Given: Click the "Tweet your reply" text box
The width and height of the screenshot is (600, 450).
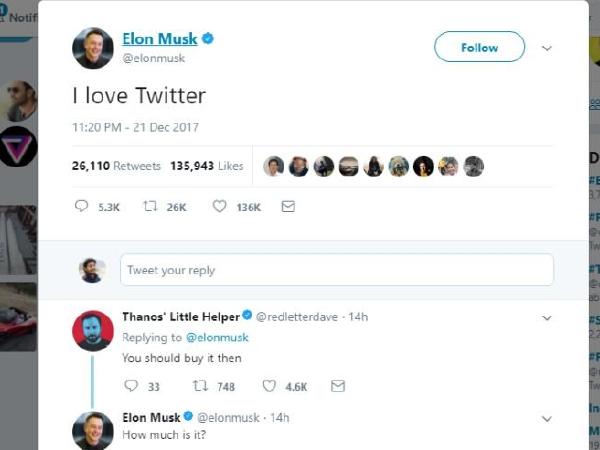Looking at the screenshot, I should pyautogui.click(x=336, y=270).
